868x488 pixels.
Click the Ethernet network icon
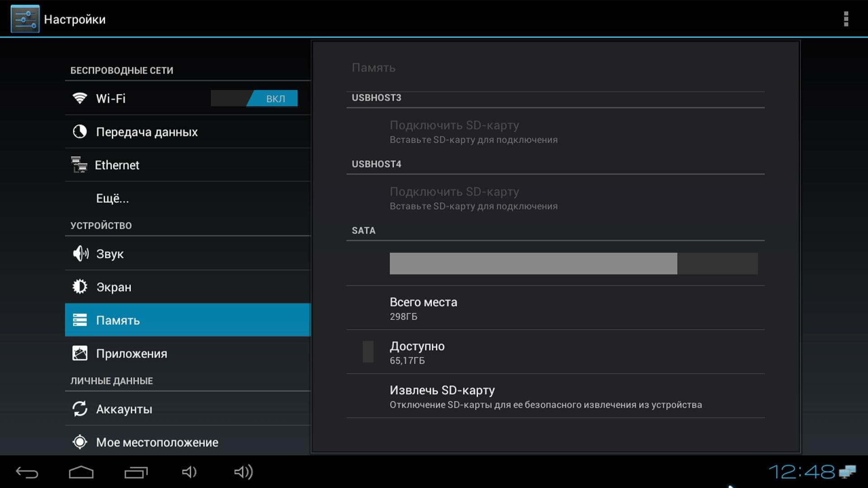coord(79,165)
